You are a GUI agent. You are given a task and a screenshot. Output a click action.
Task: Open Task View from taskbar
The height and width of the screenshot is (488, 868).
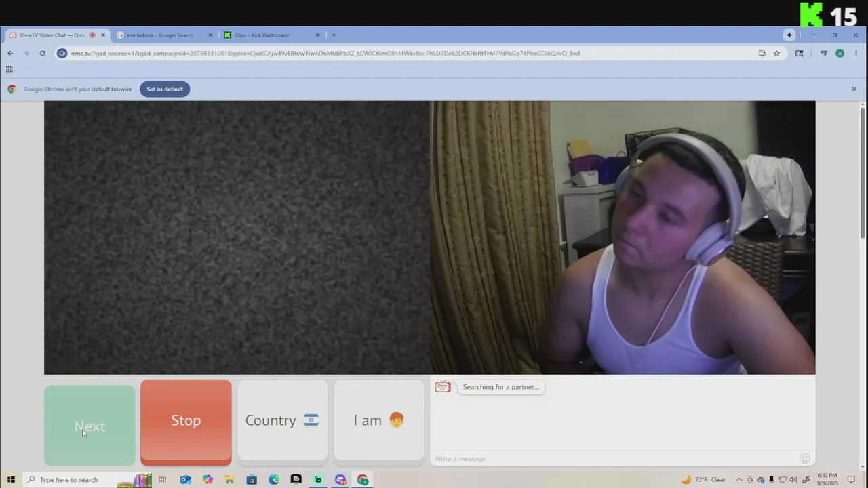pos(162,480)
